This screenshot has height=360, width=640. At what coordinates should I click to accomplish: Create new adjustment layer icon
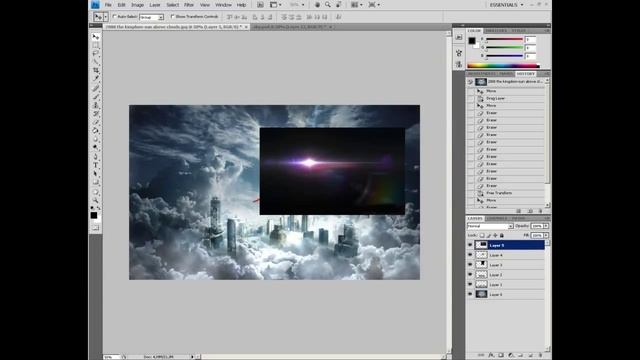pos(511,355)
